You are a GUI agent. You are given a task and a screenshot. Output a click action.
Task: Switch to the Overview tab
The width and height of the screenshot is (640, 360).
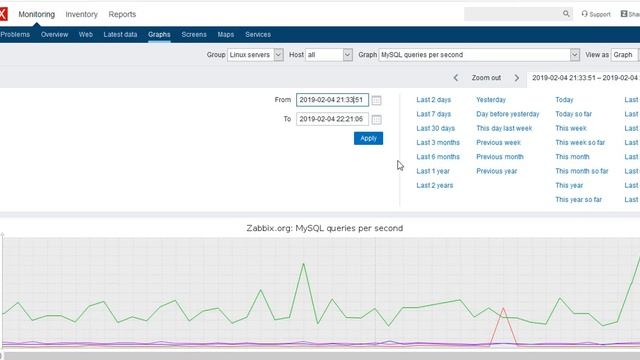point(54,35)
